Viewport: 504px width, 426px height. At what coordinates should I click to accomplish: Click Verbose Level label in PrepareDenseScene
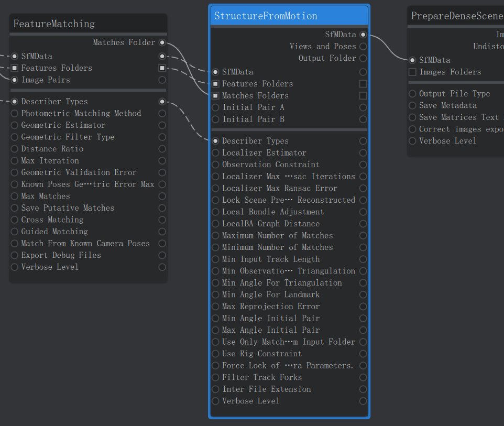pos(447,141)
